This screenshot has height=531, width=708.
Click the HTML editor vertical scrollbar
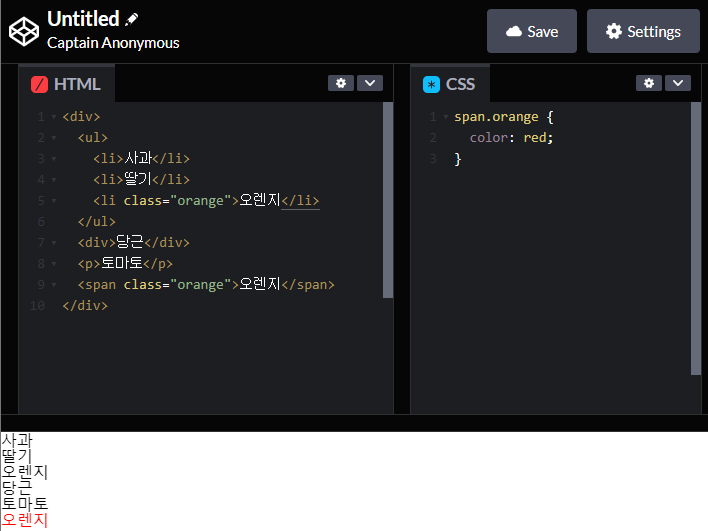[388, 200]
